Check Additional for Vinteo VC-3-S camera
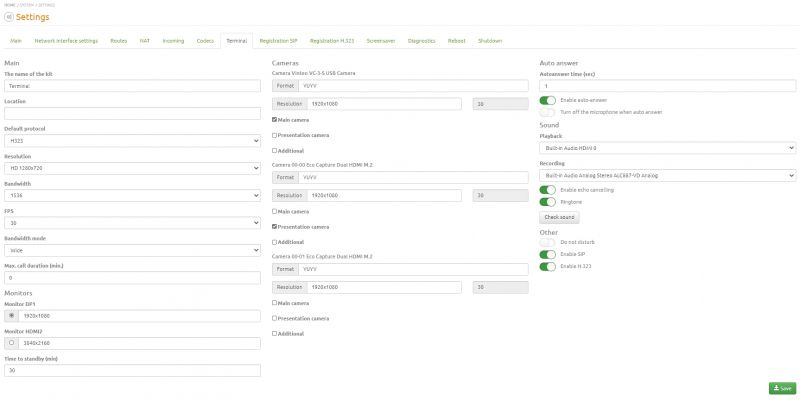The height and width of the screenshot is (400, 800). 274,151
